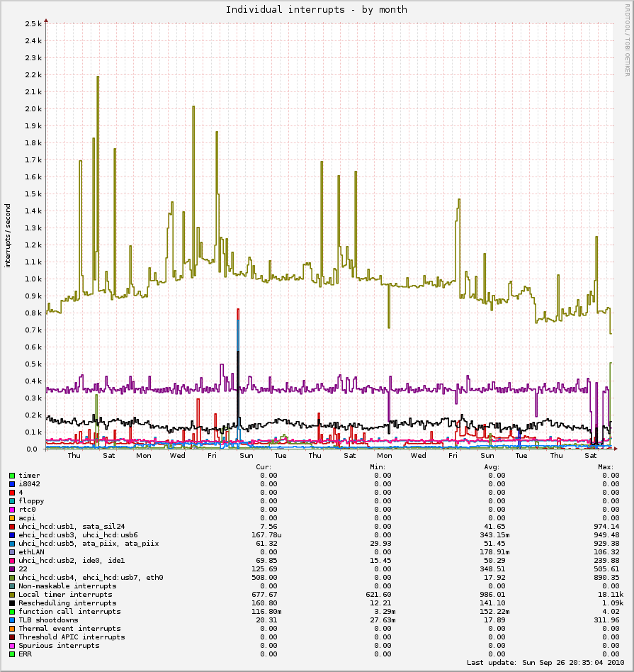This screenshot has height=672, width=634.
Task: Click the Cur value '508.00'
Action: click(264, 577)
